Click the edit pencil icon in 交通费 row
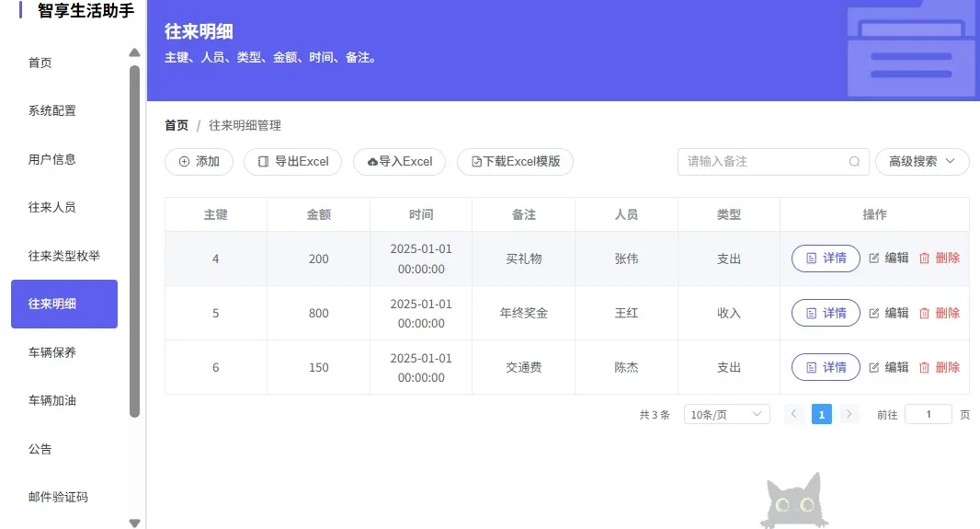 873,367
